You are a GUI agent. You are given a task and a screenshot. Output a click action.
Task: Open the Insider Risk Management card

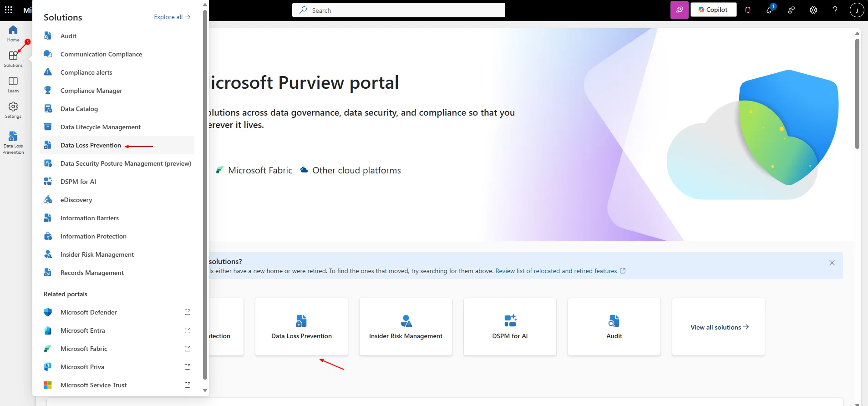[x=406, y=327]
